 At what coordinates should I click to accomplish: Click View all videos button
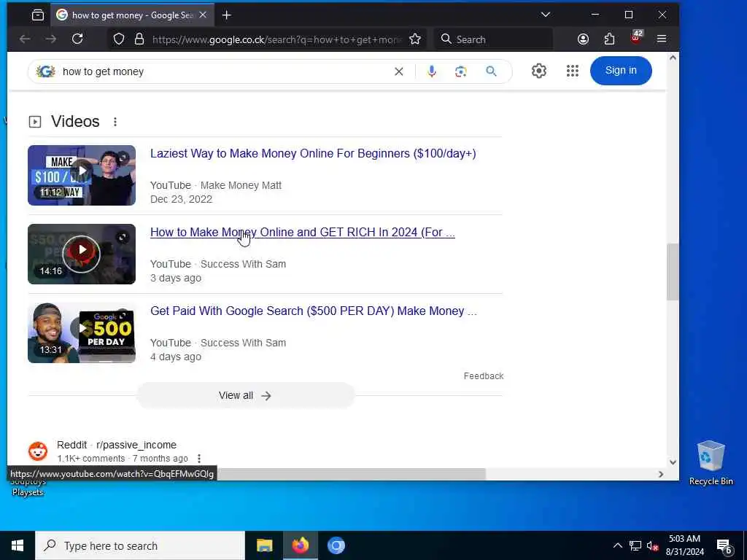tap(245, 396)
